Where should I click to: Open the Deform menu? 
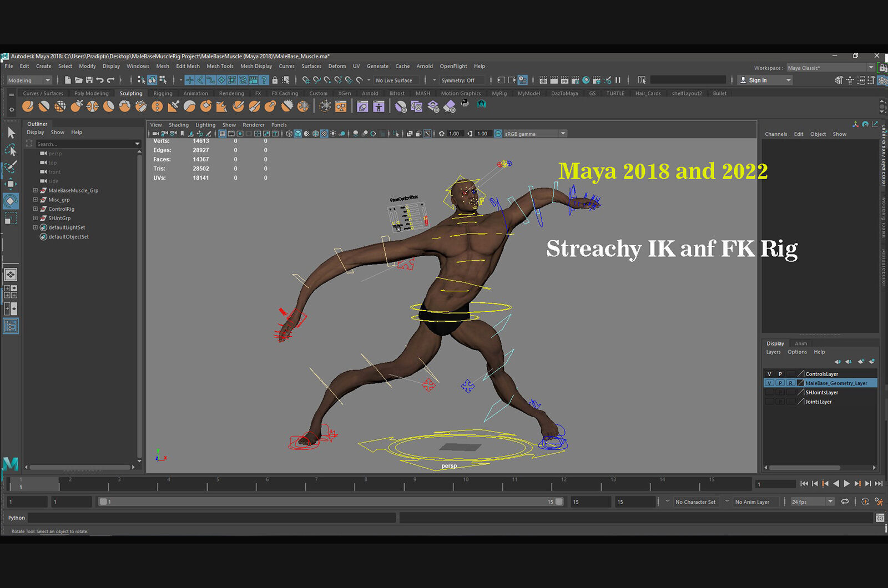coord(337,66)
